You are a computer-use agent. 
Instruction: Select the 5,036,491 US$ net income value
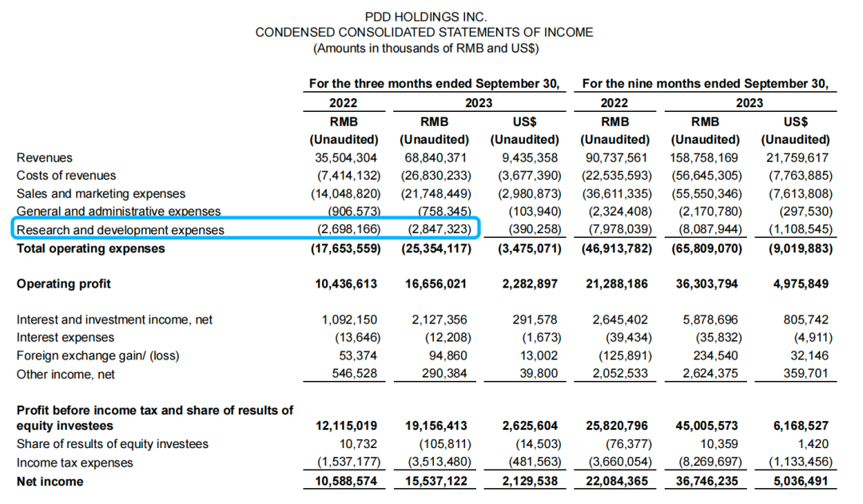801,481
